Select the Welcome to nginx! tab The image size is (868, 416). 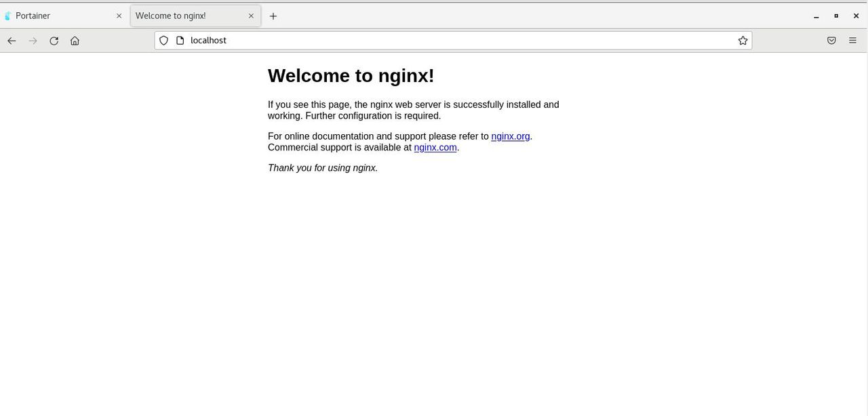(x=195, y=16)
